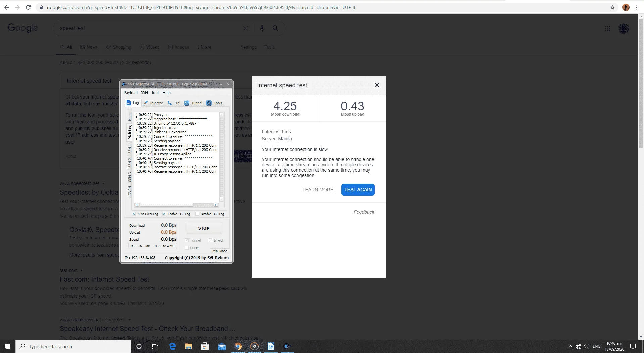
Task: Close the Internet speed test dialog
Action: pos(377,85)
